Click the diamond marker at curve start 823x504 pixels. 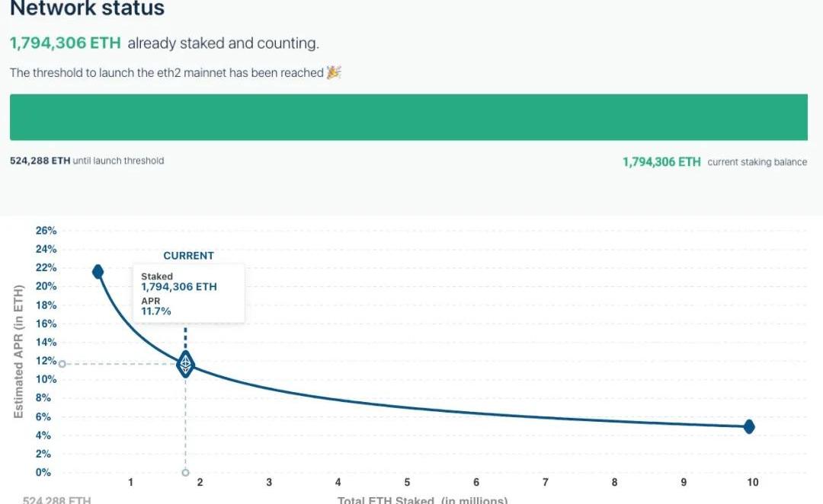(x=98, y=272)
